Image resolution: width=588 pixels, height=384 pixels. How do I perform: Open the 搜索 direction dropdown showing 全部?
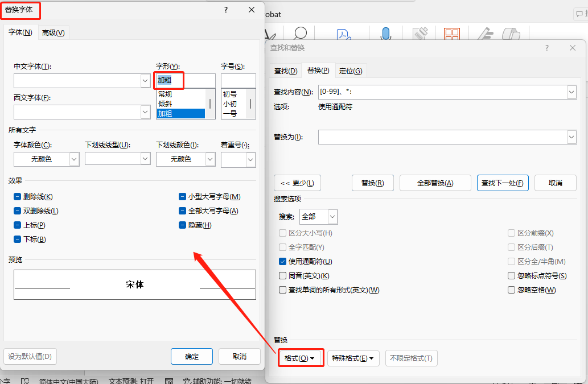coord(318,217)
